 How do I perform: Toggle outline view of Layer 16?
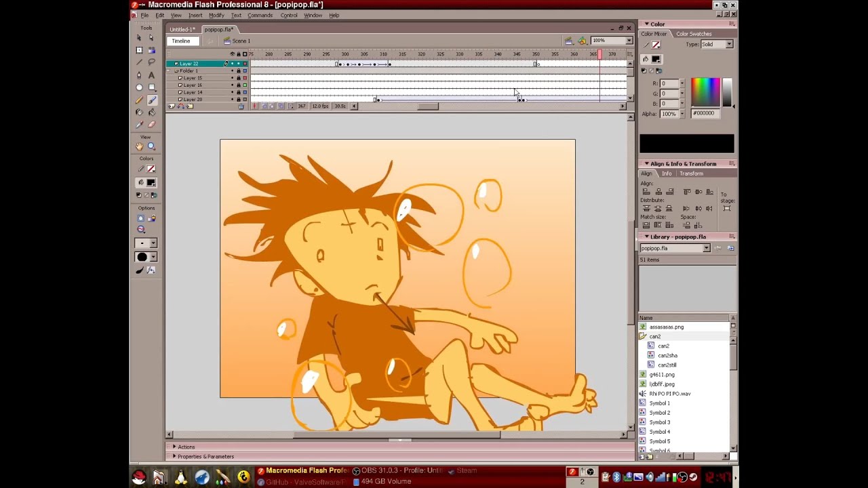pos(245,85)
